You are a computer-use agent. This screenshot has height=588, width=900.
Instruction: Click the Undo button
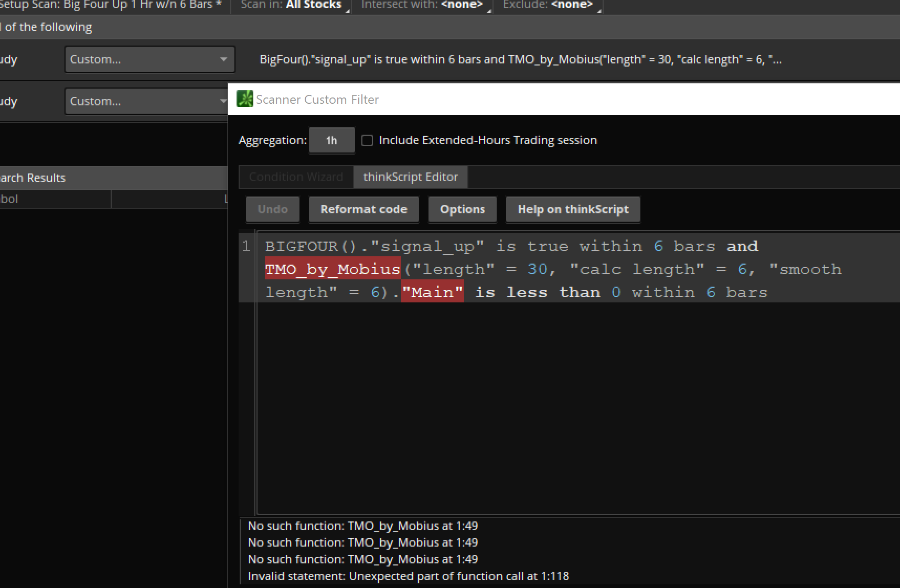[273, 210]
